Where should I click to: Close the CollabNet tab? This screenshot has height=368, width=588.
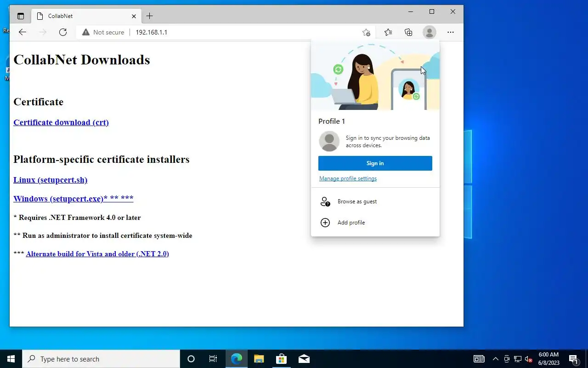pos(134,16)
